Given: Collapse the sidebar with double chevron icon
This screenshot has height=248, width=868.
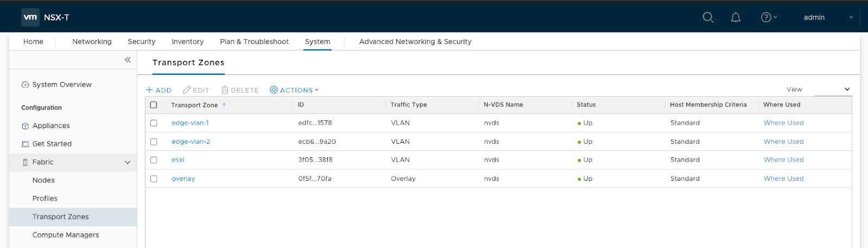Looking at the screenshot, I should 127,60.
